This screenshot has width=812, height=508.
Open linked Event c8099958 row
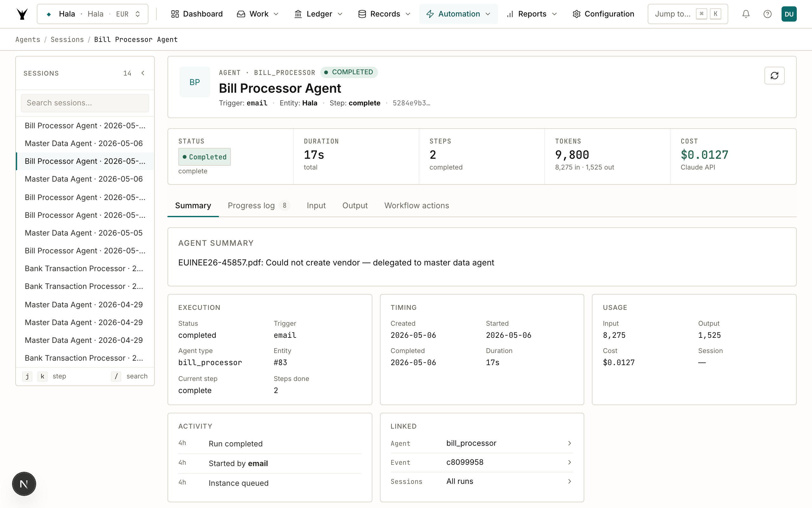tap(482, 463)
